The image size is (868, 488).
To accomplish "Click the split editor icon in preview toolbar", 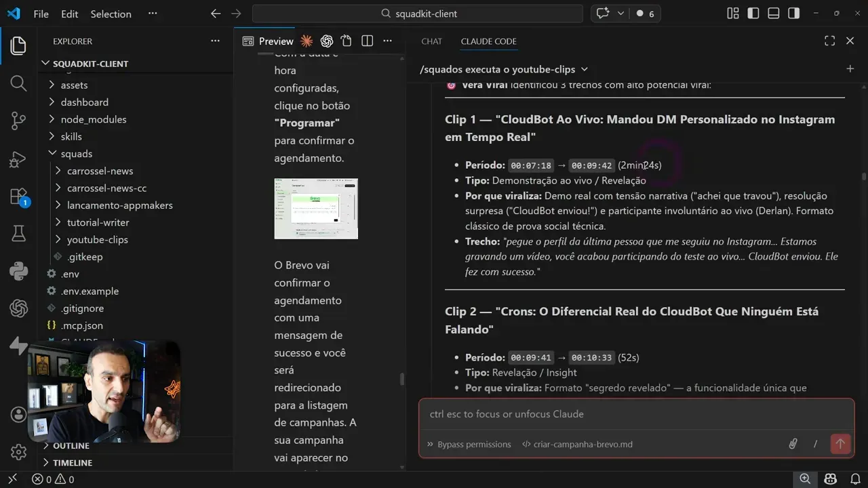I will 367,41.
